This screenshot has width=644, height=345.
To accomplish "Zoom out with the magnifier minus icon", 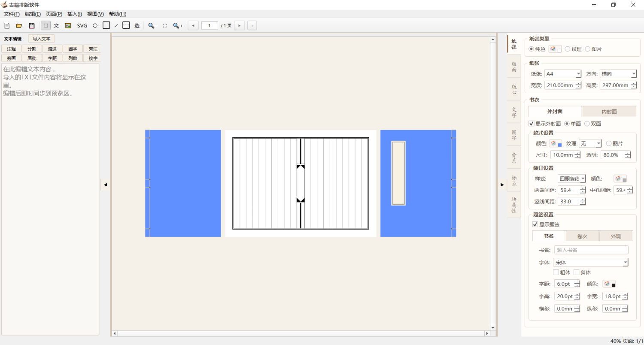I will [152, 26].
